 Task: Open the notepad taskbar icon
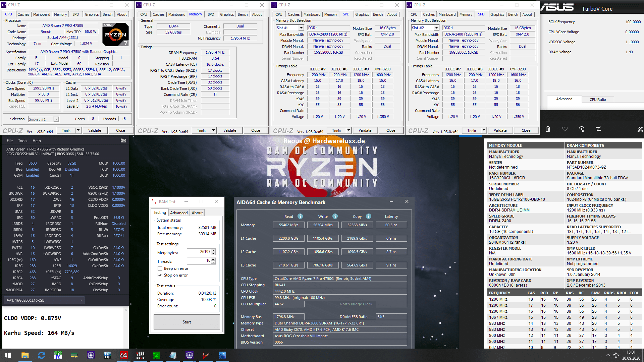coord(173,355)
